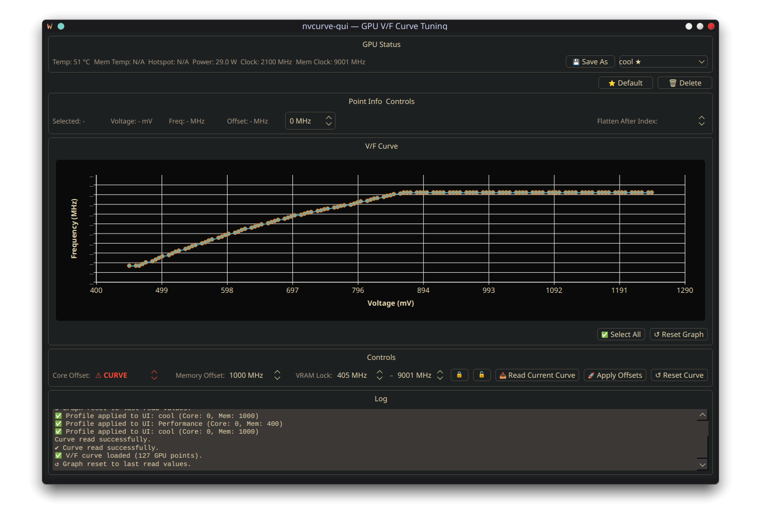
Task: Click the VRAM lock (closed padlock) icon
Action: (459, 375)
